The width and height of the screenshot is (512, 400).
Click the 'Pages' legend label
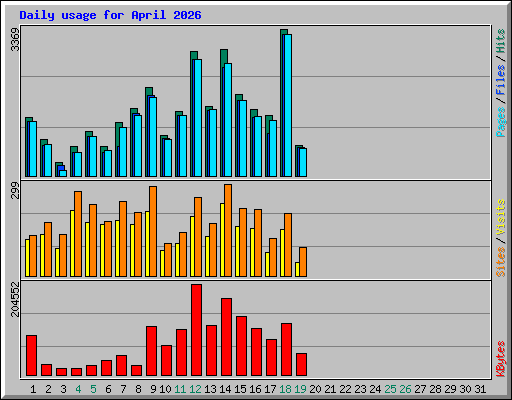tap(501, 122)
